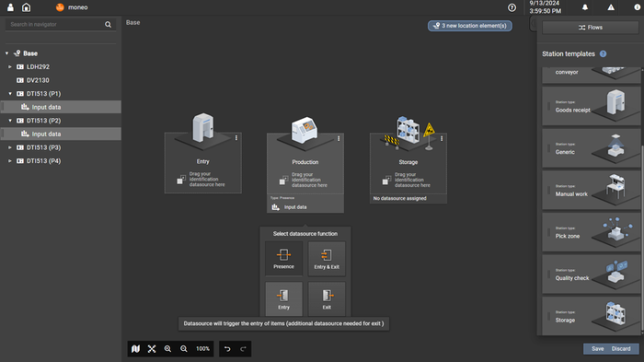Select the Exit datasource function
The image size is (644, 362).
point(327,298)
